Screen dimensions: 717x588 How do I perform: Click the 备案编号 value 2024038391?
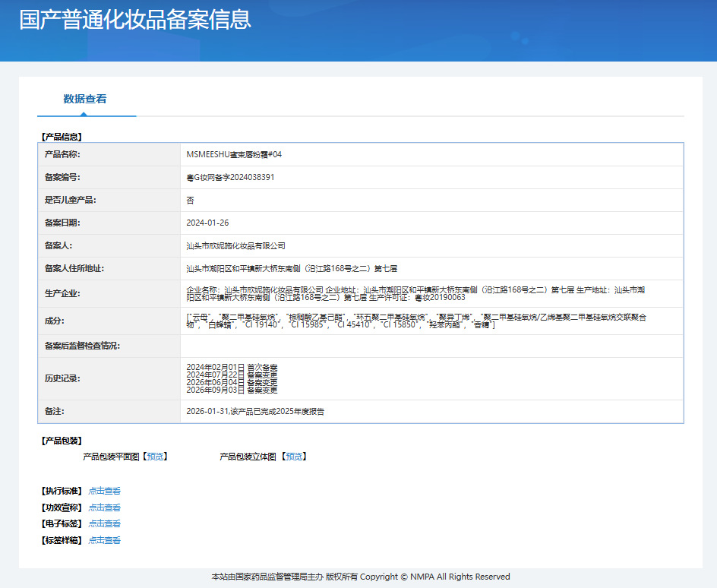(x=230, y=178)
